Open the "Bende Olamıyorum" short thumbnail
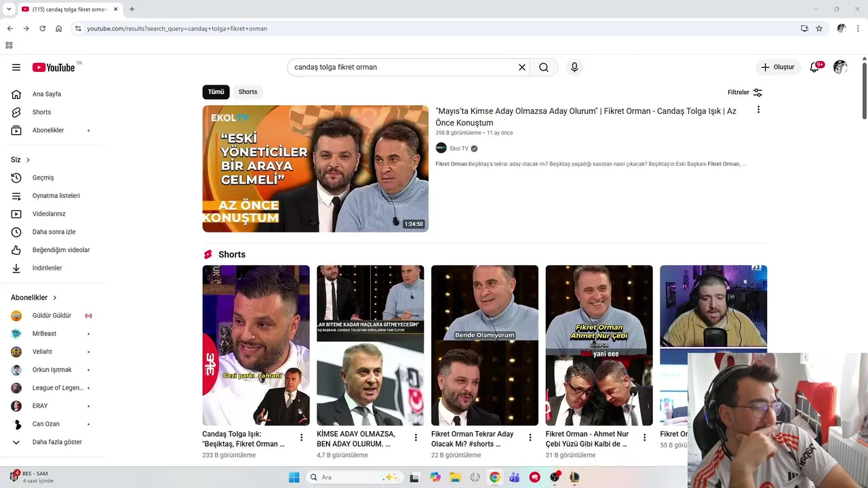Viewport: 868px width, 488px height. point(485,345)
